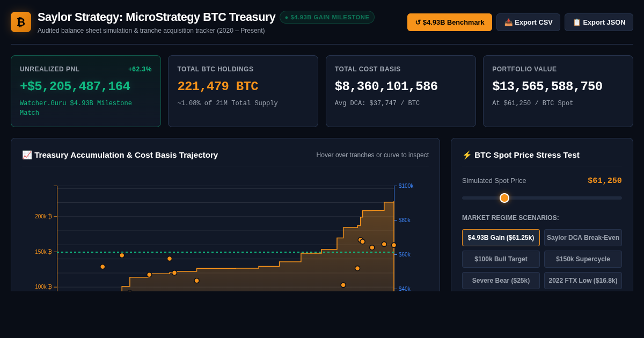Screen dimensions: 644x338
Task: Apply the 2022 FTX Low ($16.8k) scenario
Action: (x=583, y=281)
